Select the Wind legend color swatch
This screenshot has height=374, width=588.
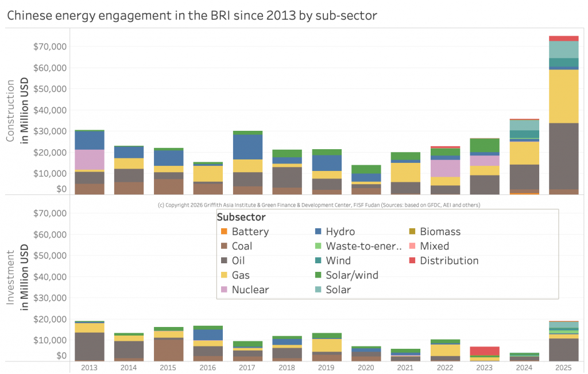click(x=319, y=260)
